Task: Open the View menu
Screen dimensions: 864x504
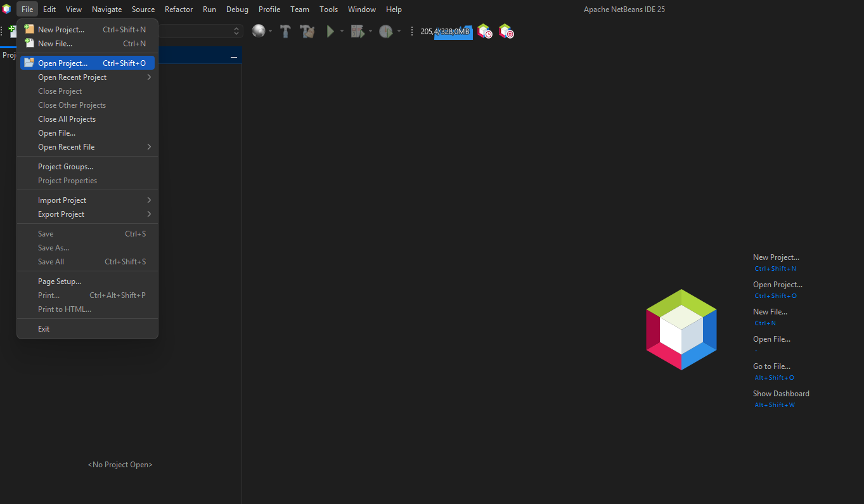Action: click(74, 10)
